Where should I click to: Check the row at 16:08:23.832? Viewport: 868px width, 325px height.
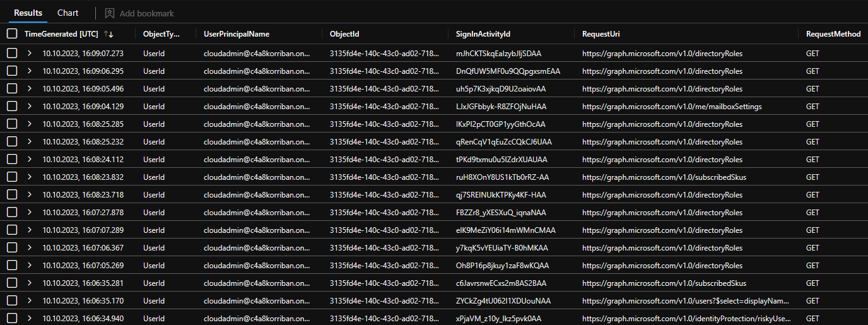12,177
